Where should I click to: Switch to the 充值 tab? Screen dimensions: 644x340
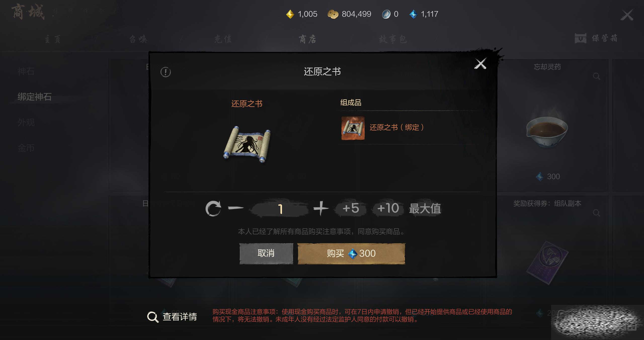point(223,39)
